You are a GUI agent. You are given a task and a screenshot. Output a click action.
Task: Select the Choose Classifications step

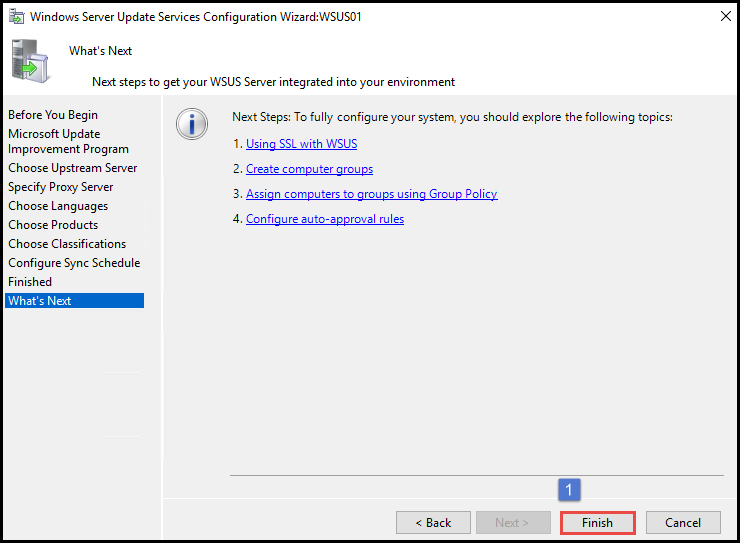[x=67, y=244]
